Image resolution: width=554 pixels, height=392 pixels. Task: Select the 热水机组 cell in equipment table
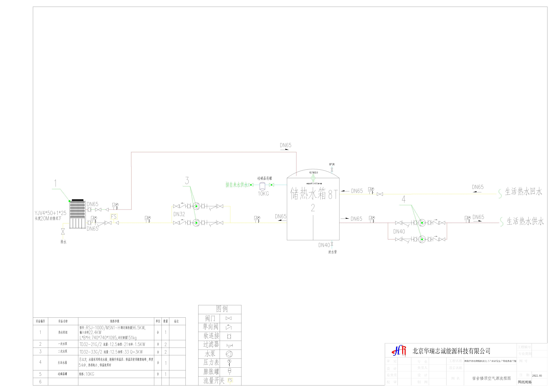[x=63, y=332]
